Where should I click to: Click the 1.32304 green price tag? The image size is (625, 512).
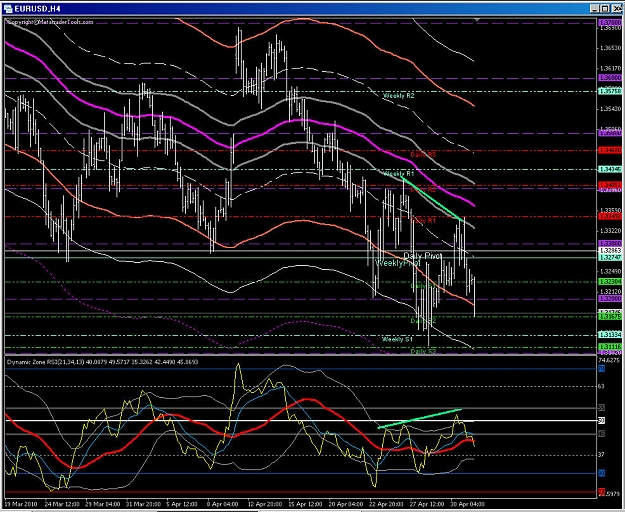coord(610,282)
